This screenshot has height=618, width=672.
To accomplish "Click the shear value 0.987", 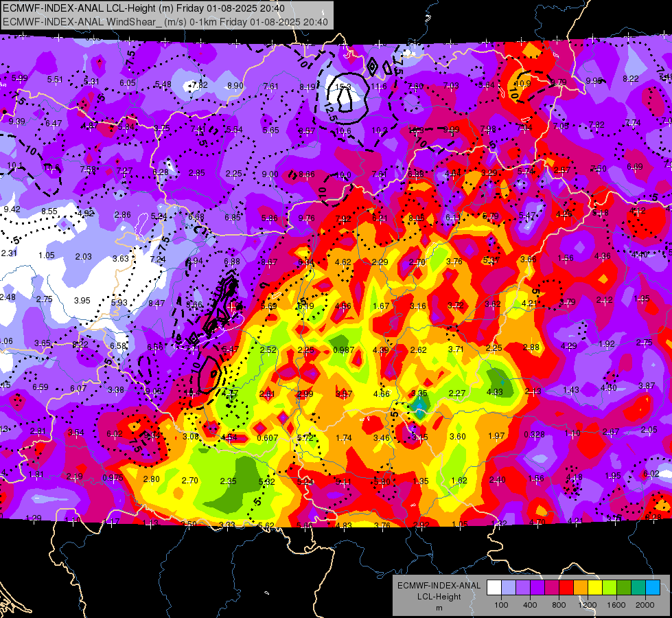I will tap(344, 350).
